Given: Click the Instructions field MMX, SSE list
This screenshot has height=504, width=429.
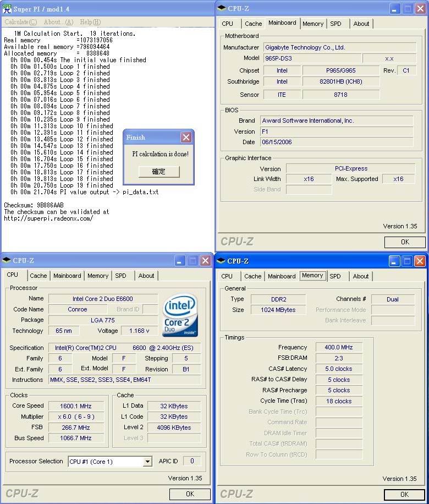Looking at the screenshot, I should point(125,380).
